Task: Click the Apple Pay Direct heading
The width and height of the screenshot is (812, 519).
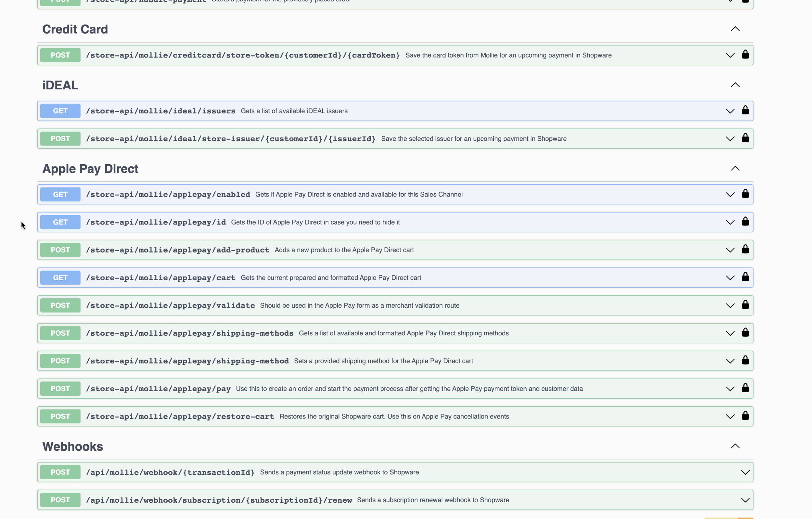Action: coord(90,169)
